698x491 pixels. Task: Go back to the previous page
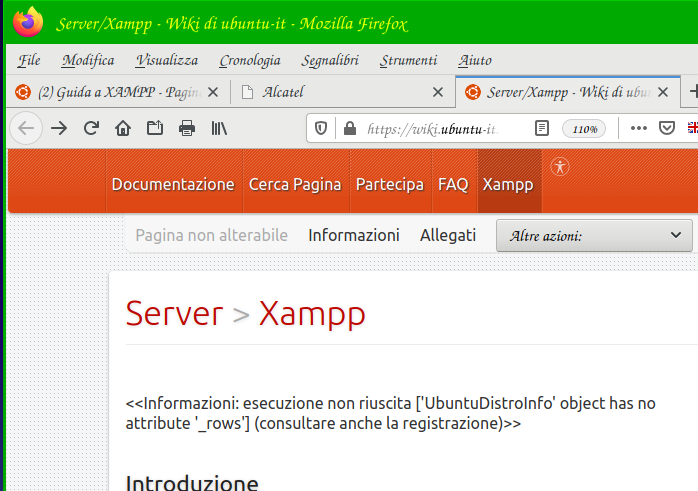click(26, 129)
